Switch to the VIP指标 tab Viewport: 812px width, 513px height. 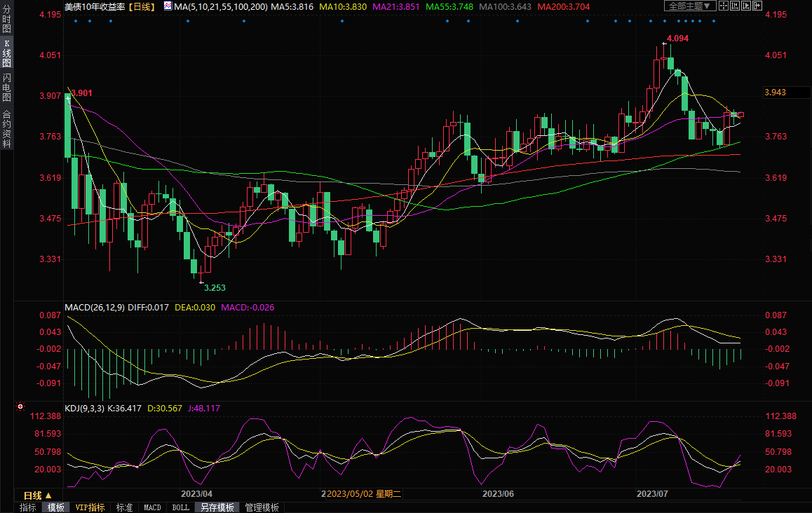coord(90,507)
